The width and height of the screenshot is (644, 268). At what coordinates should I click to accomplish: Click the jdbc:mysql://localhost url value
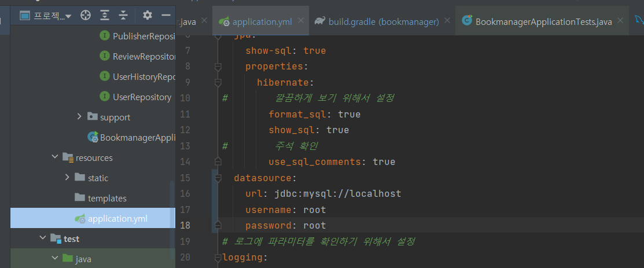[x=338, y=193]
